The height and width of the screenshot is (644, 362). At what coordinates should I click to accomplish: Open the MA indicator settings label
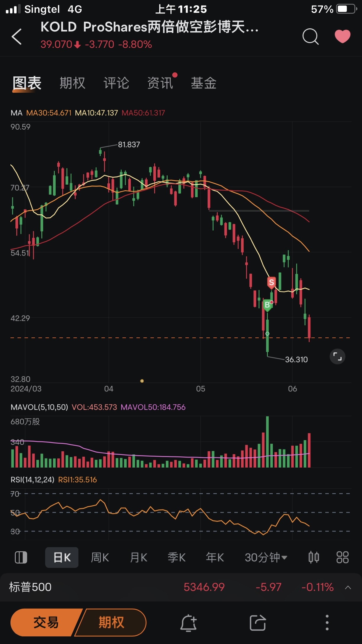[x=16, y=113]
